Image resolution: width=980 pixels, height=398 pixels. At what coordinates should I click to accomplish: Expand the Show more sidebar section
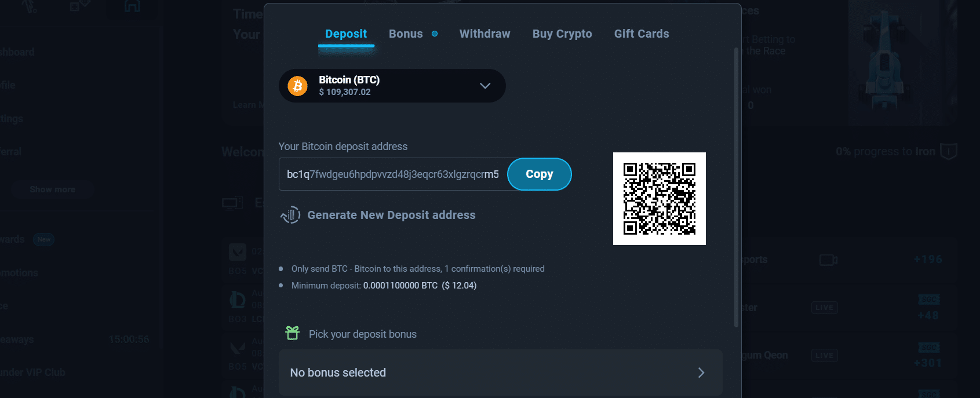click(52, 189)
